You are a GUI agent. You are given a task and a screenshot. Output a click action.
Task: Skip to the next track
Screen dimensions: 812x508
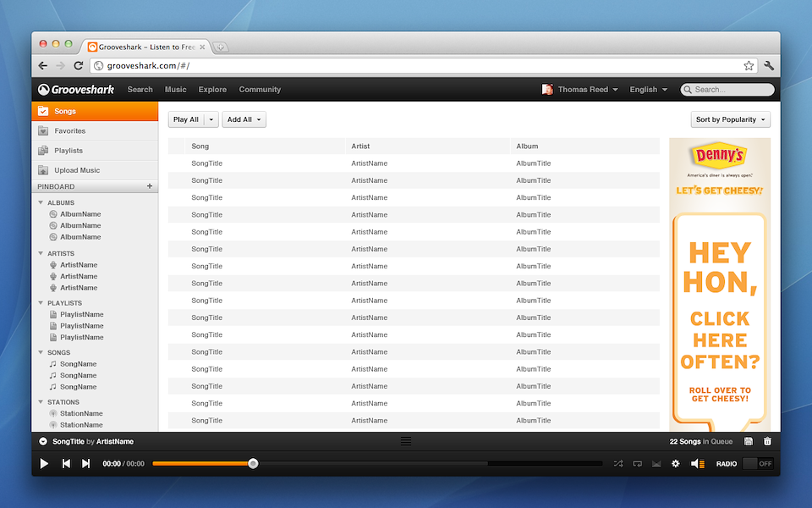click(85, 464)
